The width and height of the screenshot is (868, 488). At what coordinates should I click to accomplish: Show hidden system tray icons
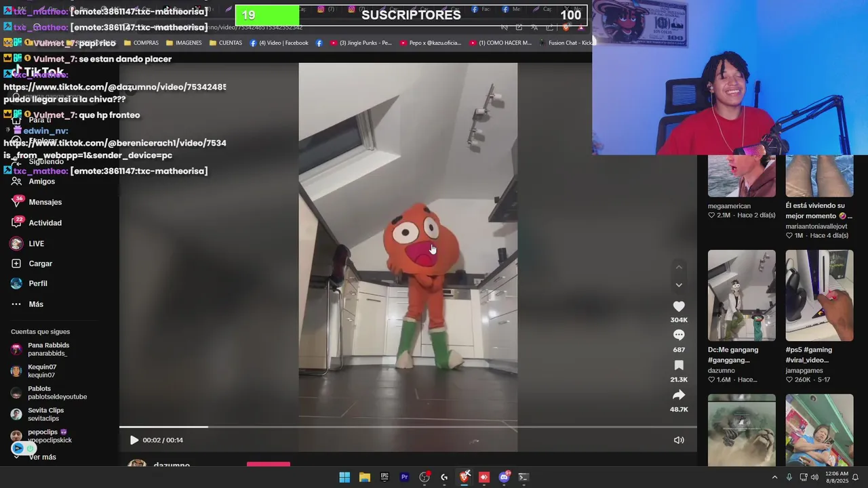pyautogui.click(x=774, y=477)
